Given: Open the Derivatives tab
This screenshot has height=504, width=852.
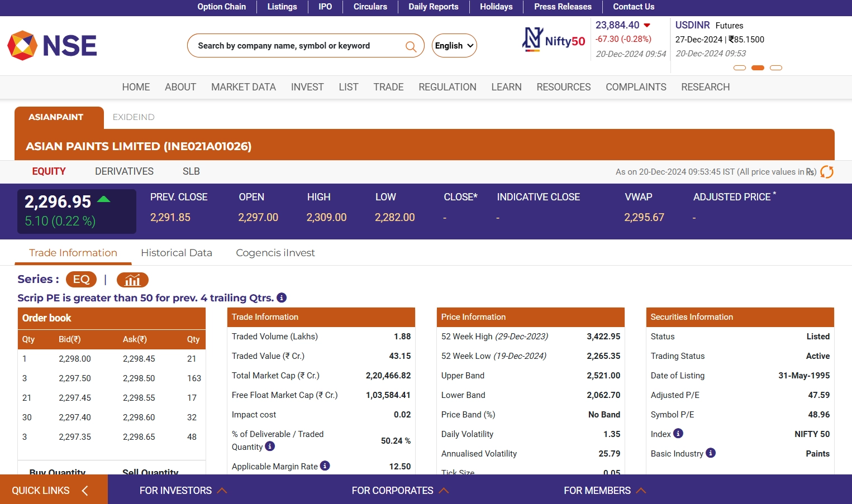Looking at the screenshot, I should pos(124,171).
